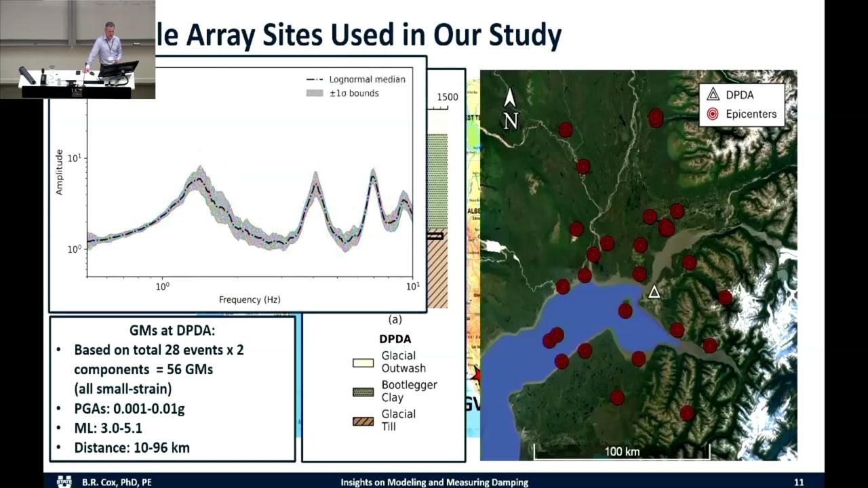Click the 'Frequency (Hz)' axis label
The width and height of the screenshot is (868, 488).
250,300
